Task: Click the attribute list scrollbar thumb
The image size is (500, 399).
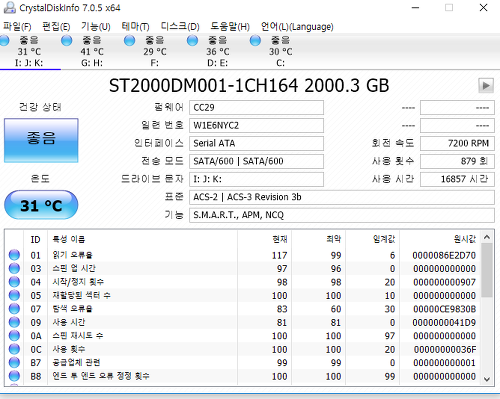Action: point(487,270)
